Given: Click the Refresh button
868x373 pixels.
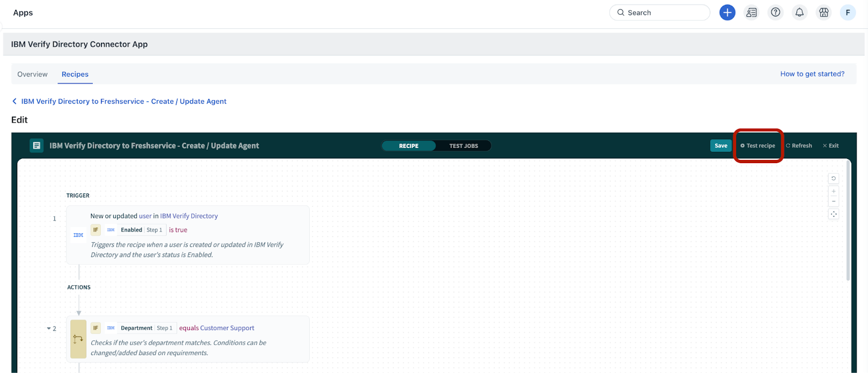Looking at the screenshot, I should tap(799, 146).
